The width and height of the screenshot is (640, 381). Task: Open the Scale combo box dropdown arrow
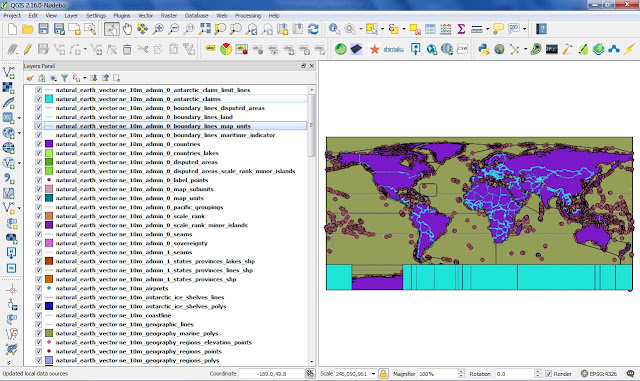pyautogui.click(x=373, y=374)
